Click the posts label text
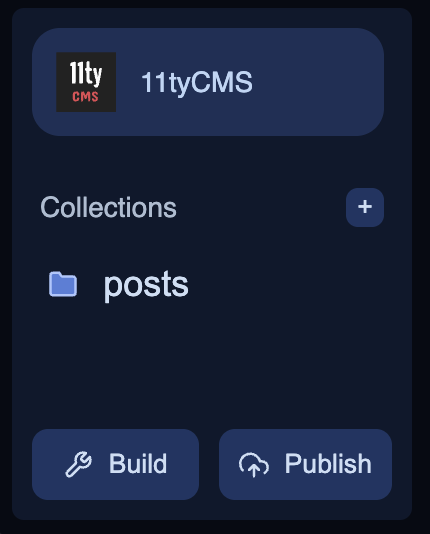430x534 pixels. [146, 285]
